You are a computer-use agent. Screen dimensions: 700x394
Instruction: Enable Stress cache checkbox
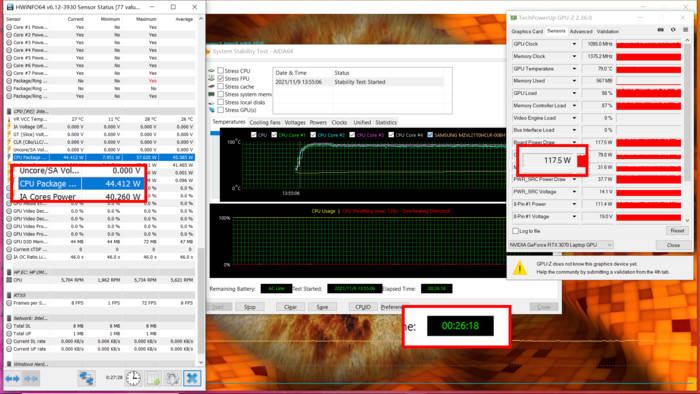(x=221, y=86)
